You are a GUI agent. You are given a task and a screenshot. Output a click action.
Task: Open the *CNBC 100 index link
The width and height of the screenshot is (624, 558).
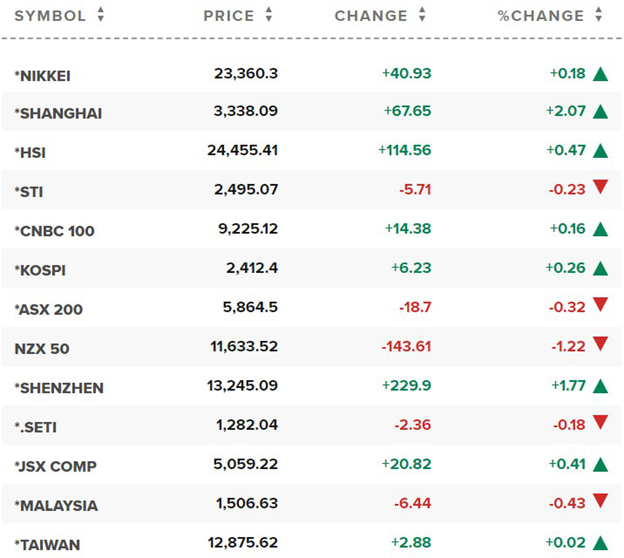55,231
